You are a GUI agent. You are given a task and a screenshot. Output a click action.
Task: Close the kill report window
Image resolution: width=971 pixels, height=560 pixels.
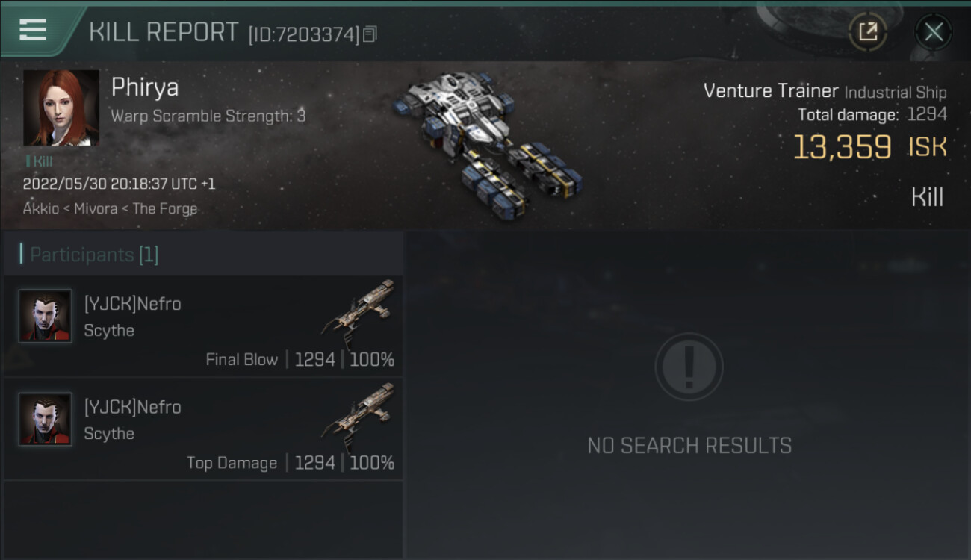(934, 31)
